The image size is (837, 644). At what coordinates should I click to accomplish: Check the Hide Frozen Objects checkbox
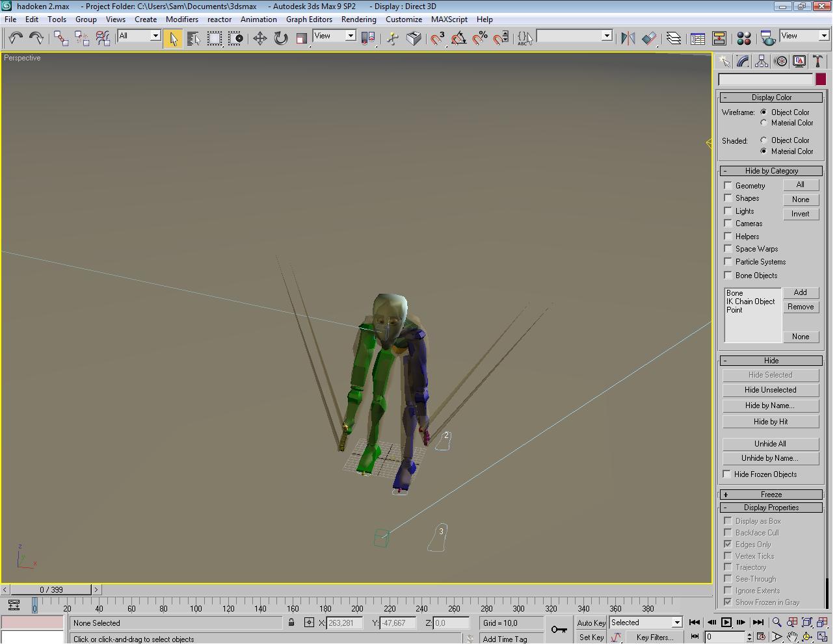pyautogui.click(x=727, y=474)
